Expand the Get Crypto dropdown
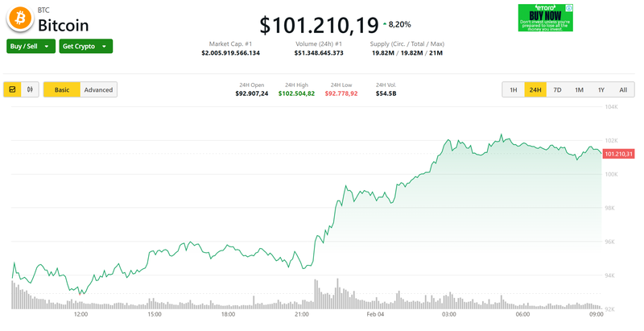This screenshot has width=644, height=331. click(x=85, y=46)
